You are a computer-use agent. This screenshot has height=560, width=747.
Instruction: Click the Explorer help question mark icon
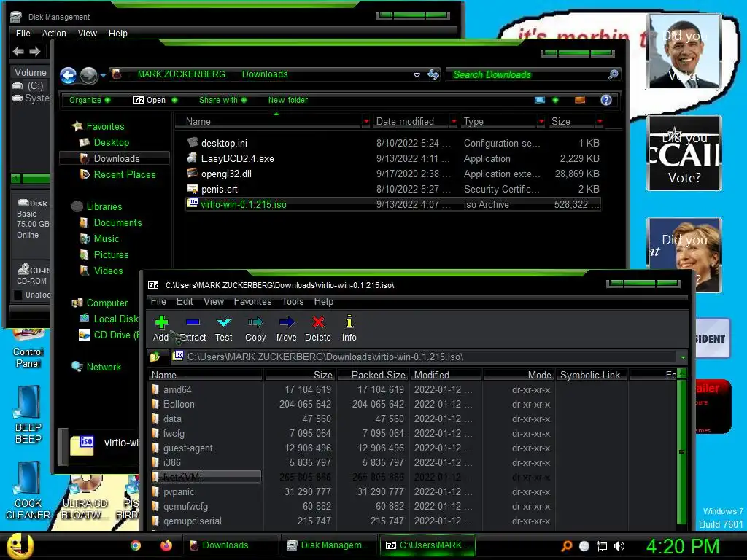point(606,100)
